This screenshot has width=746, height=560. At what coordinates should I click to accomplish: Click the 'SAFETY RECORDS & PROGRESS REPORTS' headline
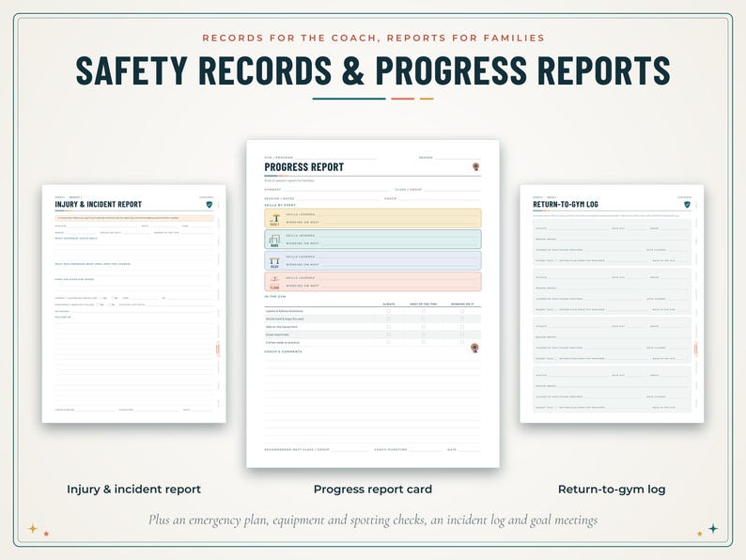[373, 70]
